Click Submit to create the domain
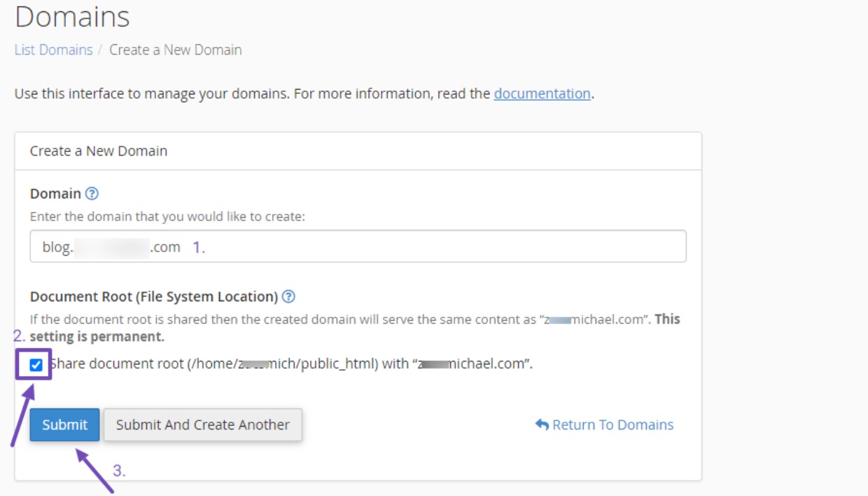Screen dimensions: 868x496 pos(65,425)
